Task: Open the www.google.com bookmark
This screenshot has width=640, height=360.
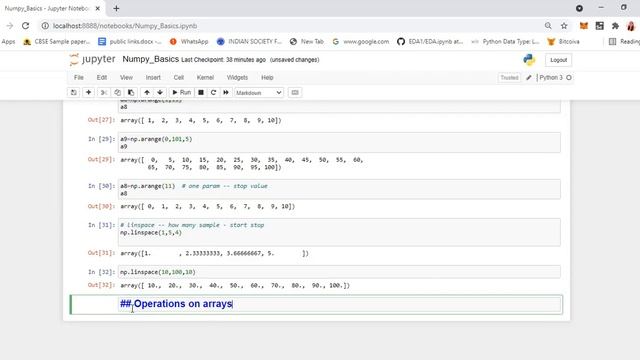Action: pos(361,42)
